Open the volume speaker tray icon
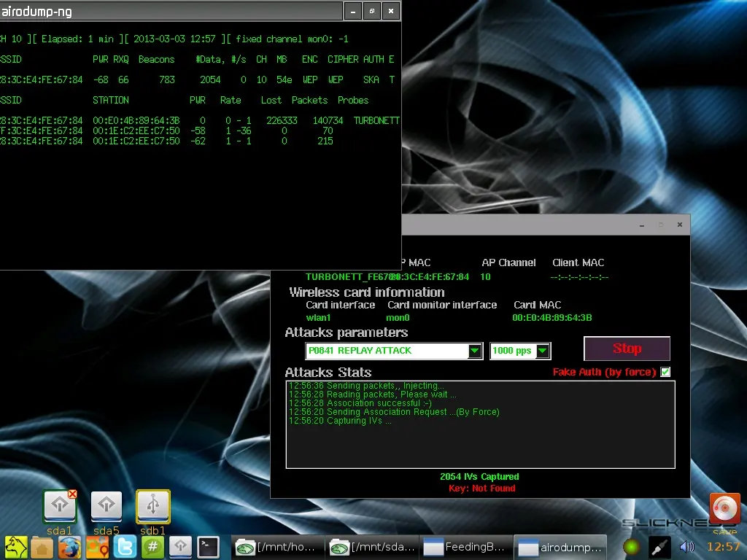This screenshot has width=747, height=560. coord(687,547)
